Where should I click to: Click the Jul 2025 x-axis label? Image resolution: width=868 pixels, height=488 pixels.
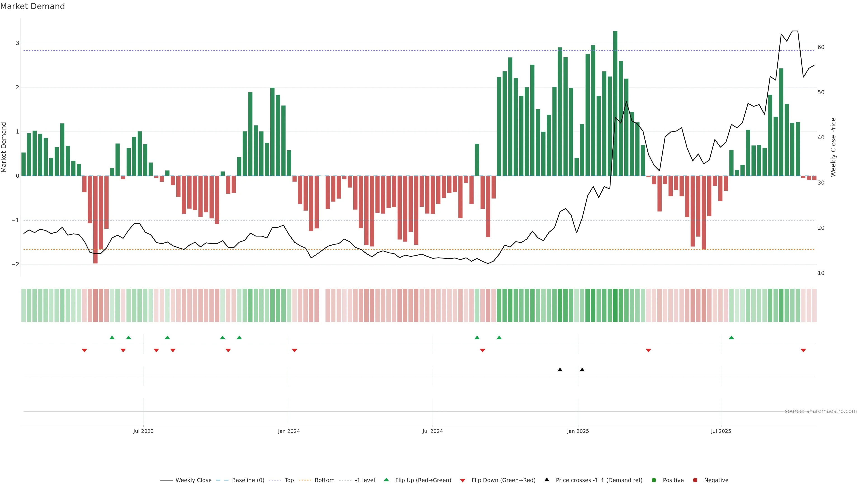pos(721,431)
